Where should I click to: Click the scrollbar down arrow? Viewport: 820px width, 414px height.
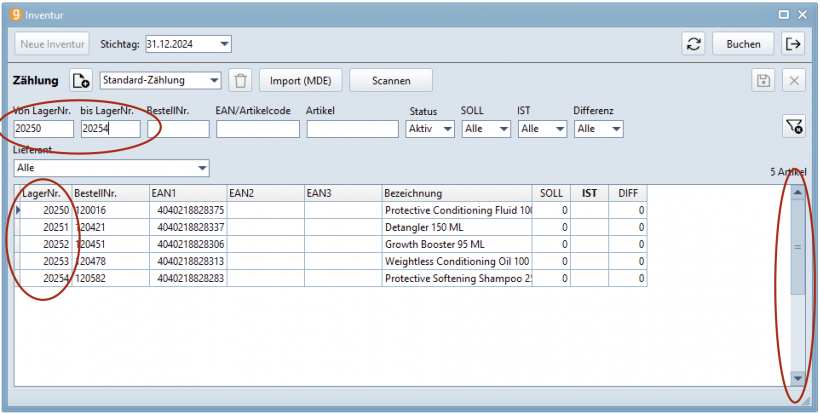point(797,378)
